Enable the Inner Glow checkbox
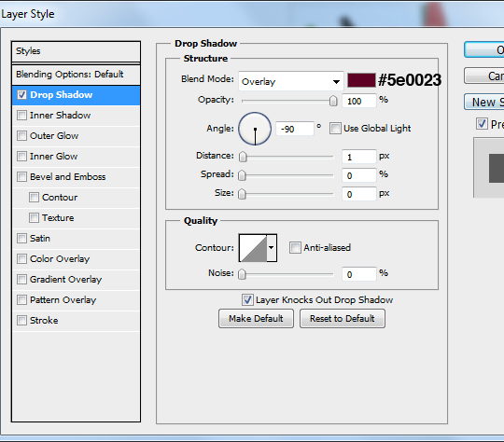 (x=21, y=156)
